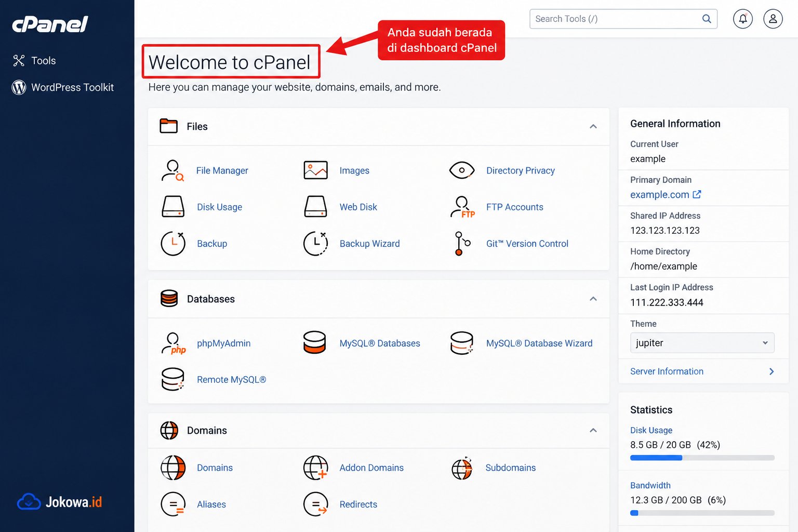
Task: Open the phpMyAdmin link
Action: point(224,343)
